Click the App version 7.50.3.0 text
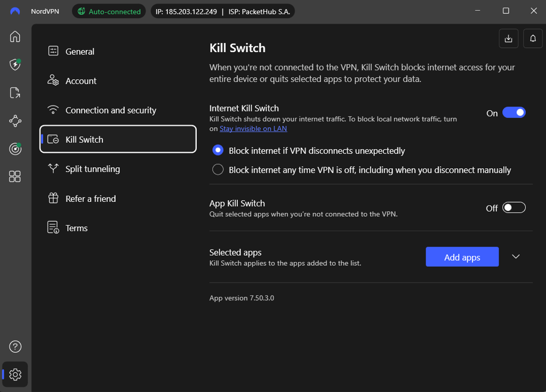546x392 pixels. pos(242,298)
